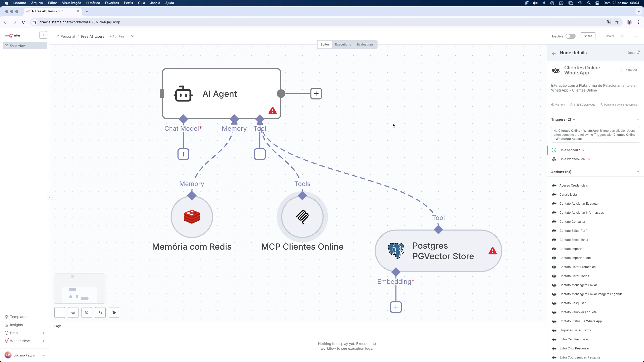Click the workflow description edit icon
Viewport: 644px width, 362px height.
(132, 37)
